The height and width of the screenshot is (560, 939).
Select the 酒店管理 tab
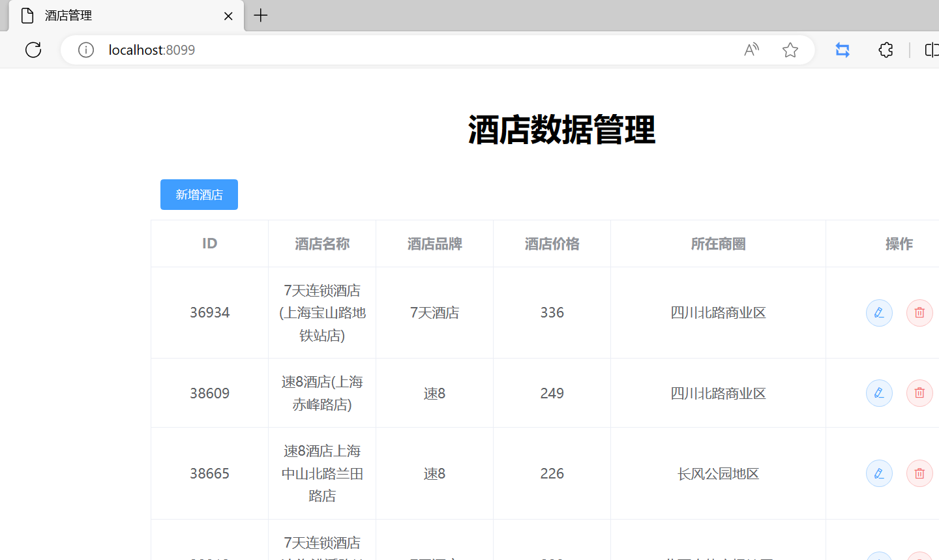coord(127,16)
